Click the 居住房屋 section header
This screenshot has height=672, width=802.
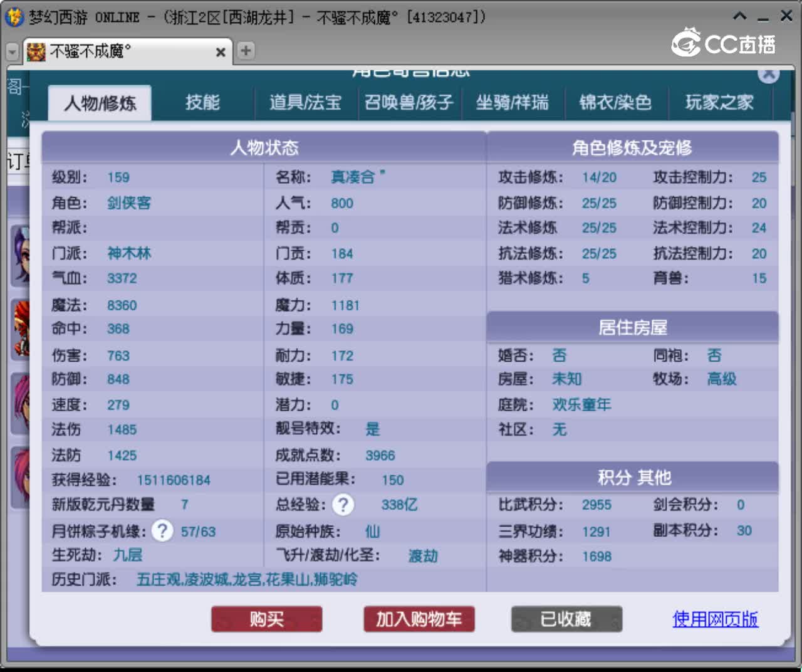tap(632, 327)
